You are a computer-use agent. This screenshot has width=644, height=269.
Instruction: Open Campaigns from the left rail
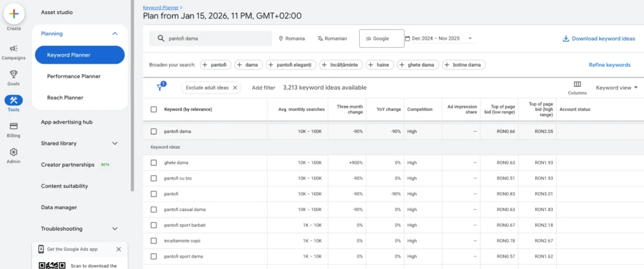[x=14, y=53]
